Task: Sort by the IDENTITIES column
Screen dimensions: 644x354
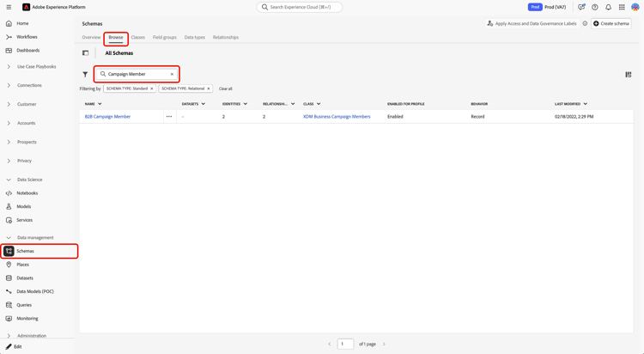Action: pyautogui.click(x=235, y=104)
